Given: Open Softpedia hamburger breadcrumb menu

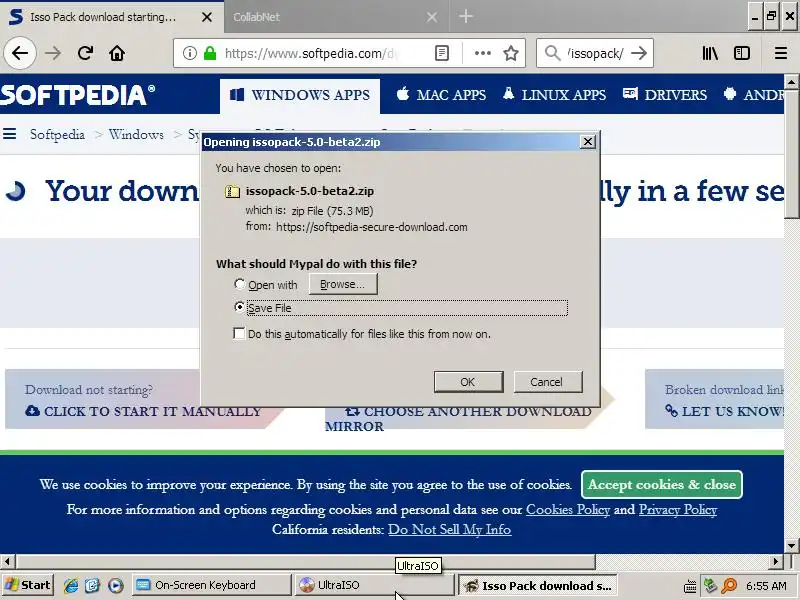Looking at the screenshot, I should point(10,134).
